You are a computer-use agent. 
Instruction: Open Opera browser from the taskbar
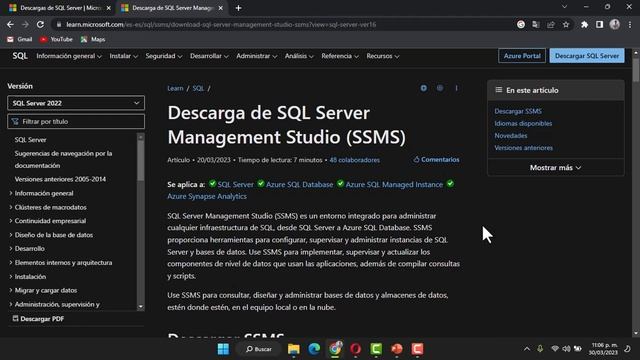(356, 349)
